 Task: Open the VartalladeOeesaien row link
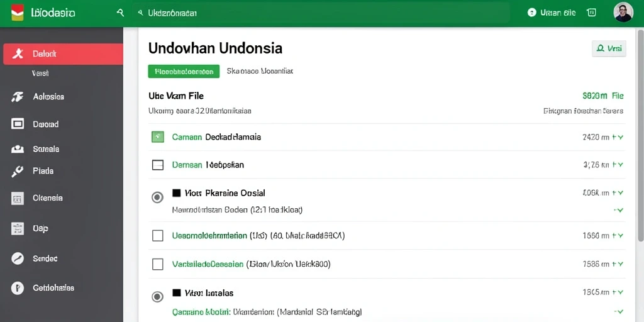[x=208, y=264]
